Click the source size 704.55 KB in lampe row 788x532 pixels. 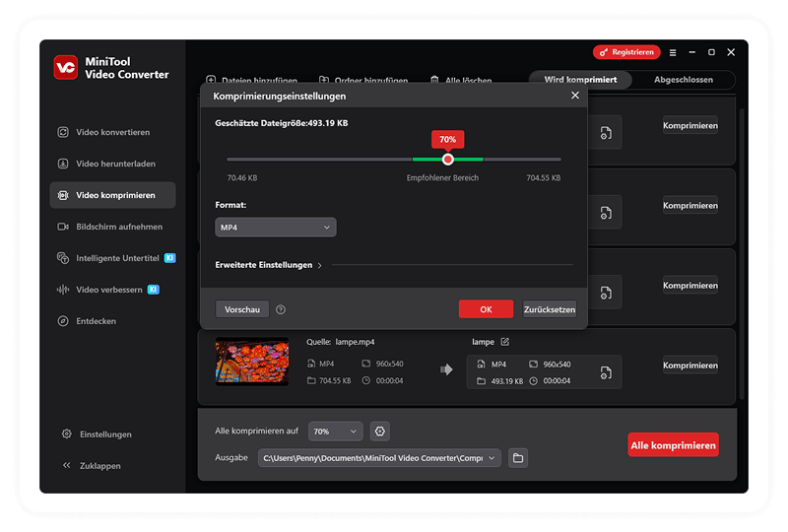pos(335,380)
